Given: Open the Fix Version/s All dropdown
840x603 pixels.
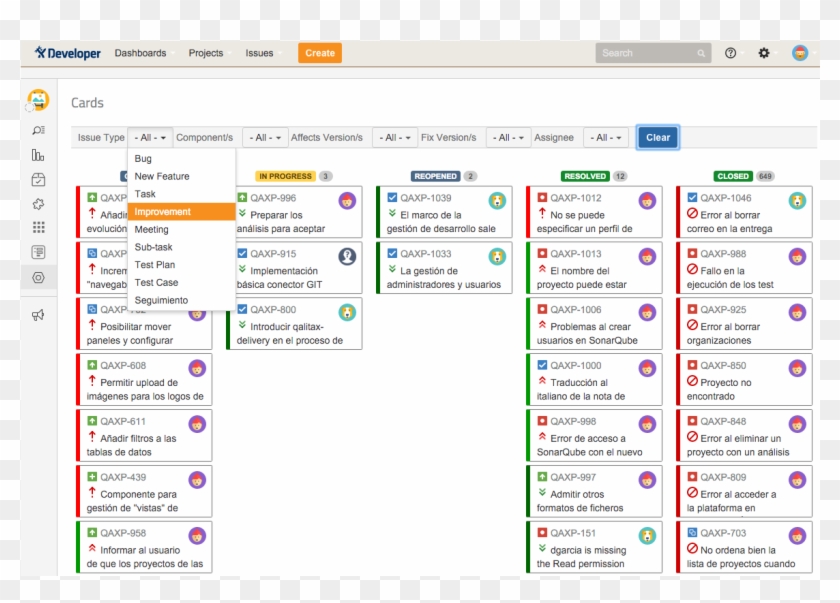Looking at the screenshot, I should pyautogui.click(x=507, y=137).
